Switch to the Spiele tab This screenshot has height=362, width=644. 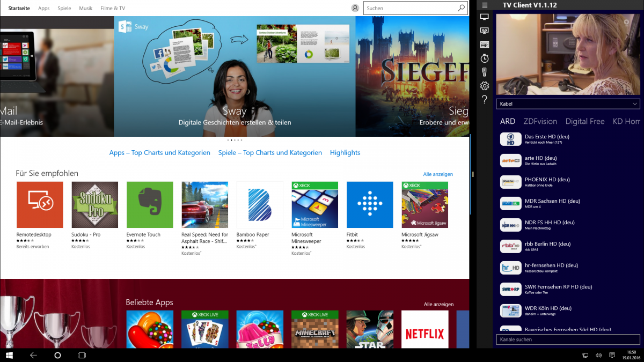click(64, 9)
